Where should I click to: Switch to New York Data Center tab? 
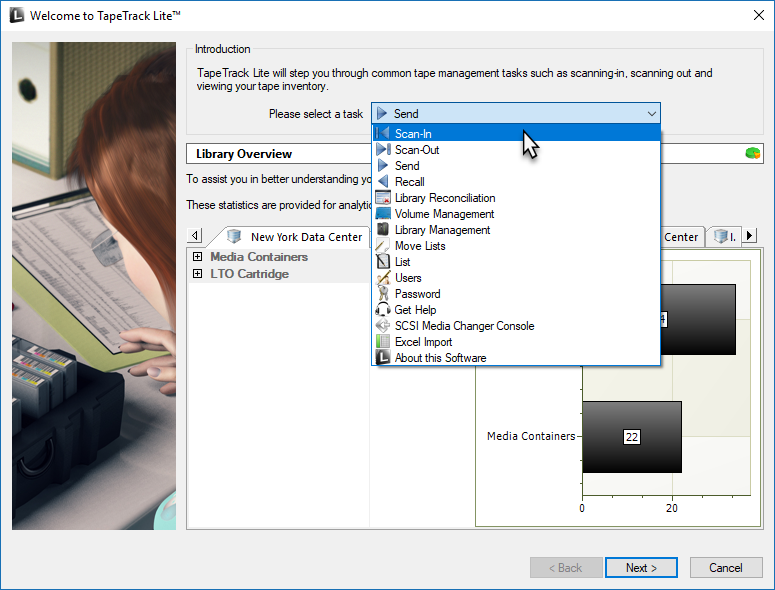click(x=295, y=237)
